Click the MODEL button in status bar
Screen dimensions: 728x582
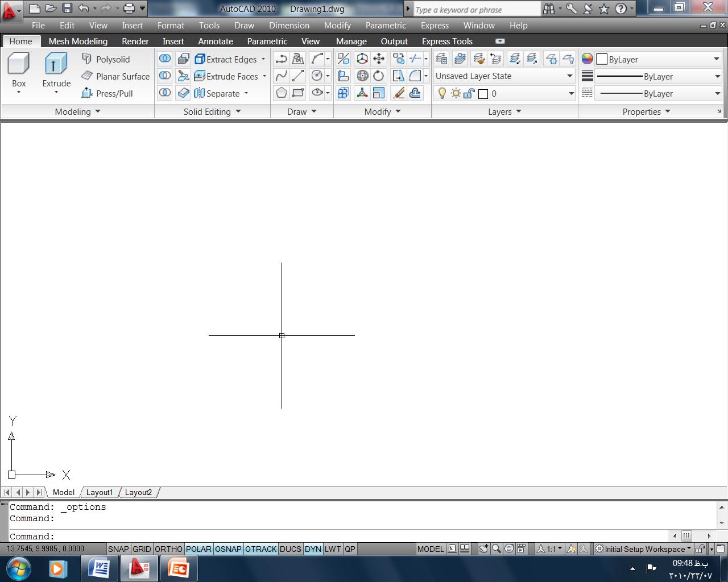tap(430, 549)
